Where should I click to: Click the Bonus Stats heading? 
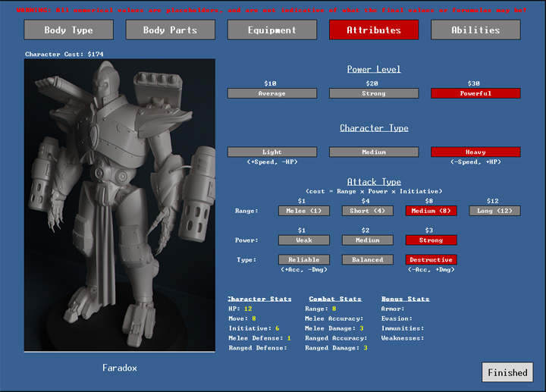[405, 299]
